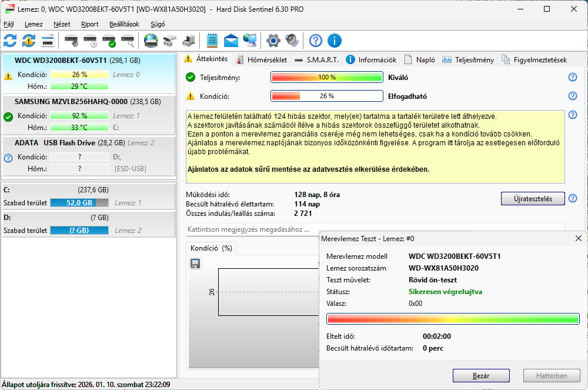588x390 pixels.
Task: Click the disk icon with green checkmark
Action: pyautogui.click(x=109, y=41)
